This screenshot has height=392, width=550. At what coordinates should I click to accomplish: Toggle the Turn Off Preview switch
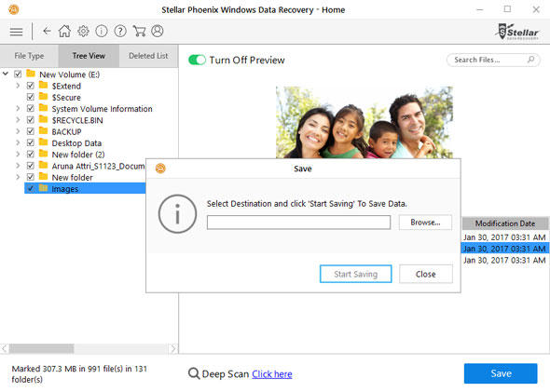[197, 60]
